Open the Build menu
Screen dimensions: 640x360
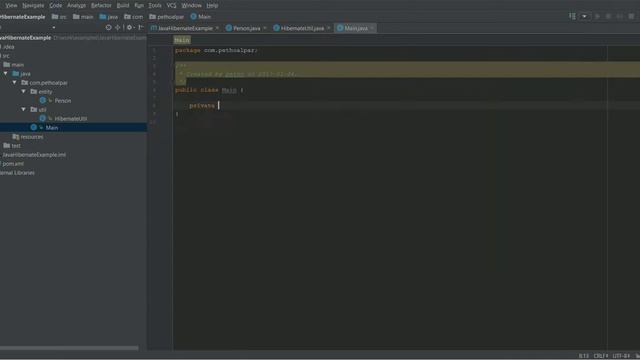(123, 5)
